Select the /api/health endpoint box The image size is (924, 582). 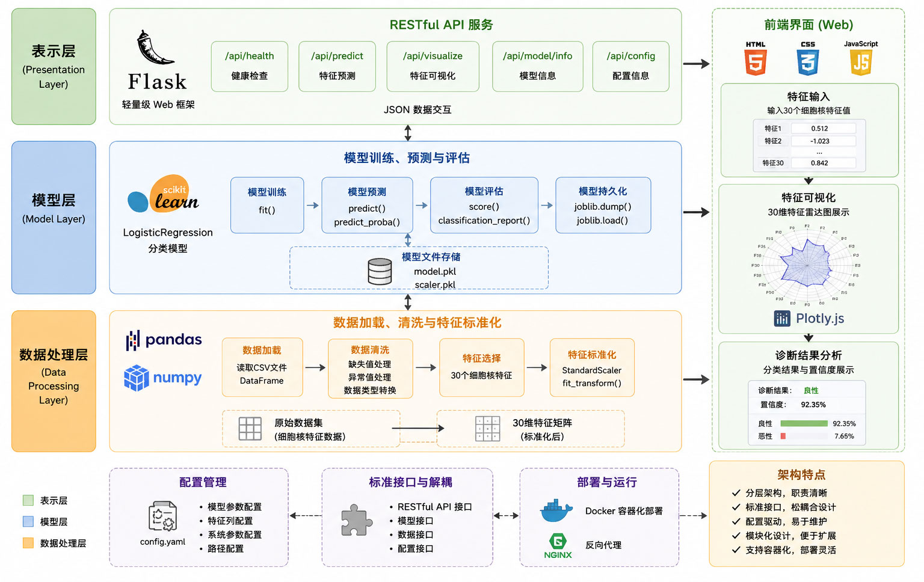[x=250, y=66]
